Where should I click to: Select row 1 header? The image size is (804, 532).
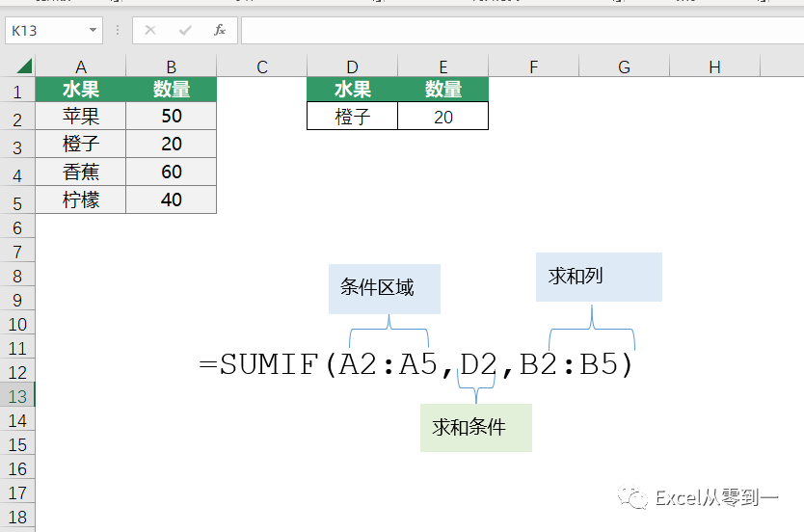coord(17,91)
